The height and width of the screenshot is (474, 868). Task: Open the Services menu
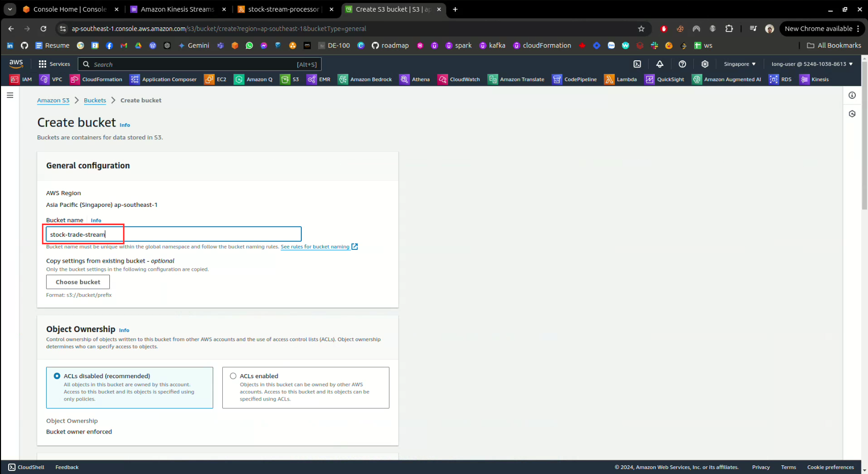click(x=54, y=64)
